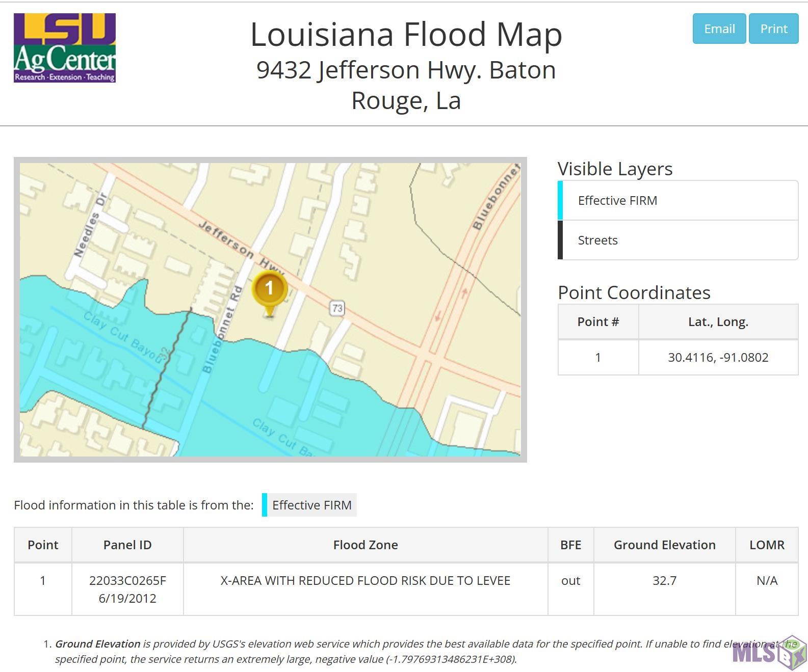
Task: Click the MLS Box watermark logo
Action: pyautogui.click(x=769, y=652)
